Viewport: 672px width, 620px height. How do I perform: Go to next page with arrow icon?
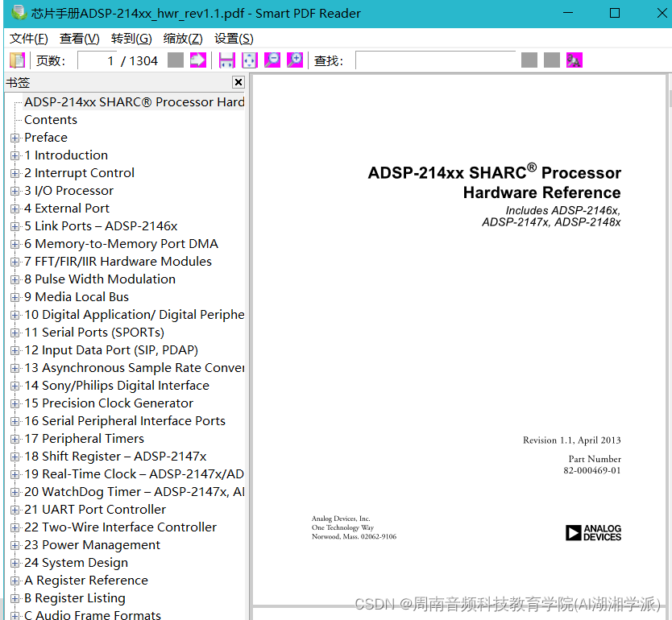pos(198,60)
